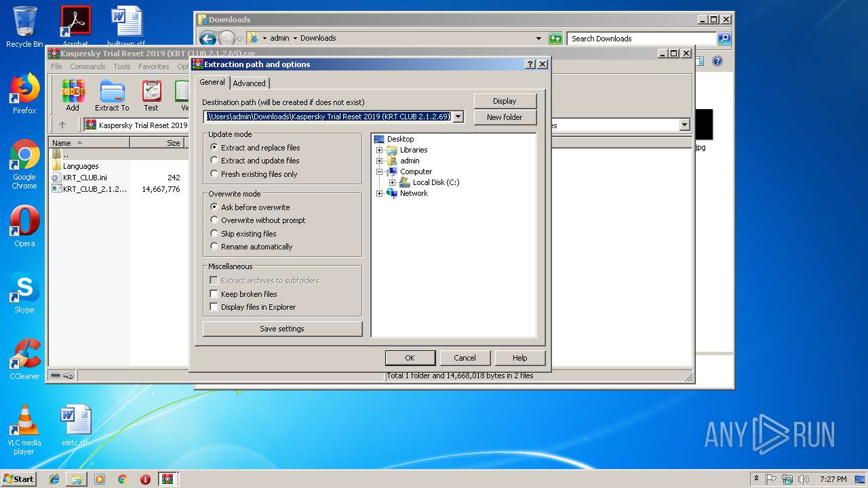Open Favorites menu in WinRAR
868x488 pixels.
click(x=154, y=66)
